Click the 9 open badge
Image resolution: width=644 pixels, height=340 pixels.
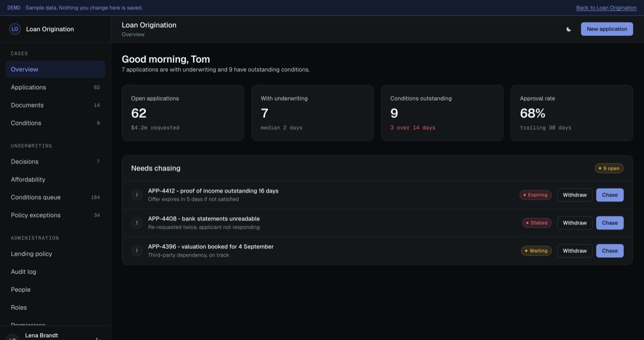[609, 168]
